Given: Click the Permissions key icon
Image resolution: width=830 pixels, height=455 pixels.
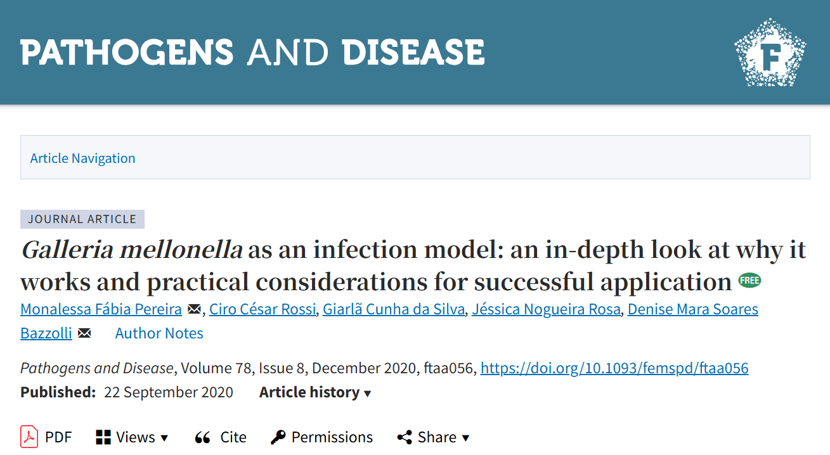Looking at the screenshot, I should click(278, 437).
